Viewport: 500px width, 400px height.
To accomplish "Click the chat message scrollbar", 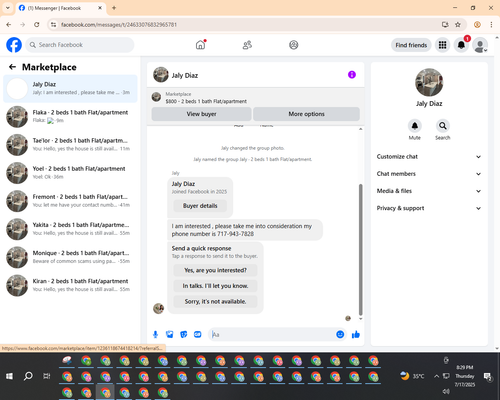I will click(x=360, y=249).
